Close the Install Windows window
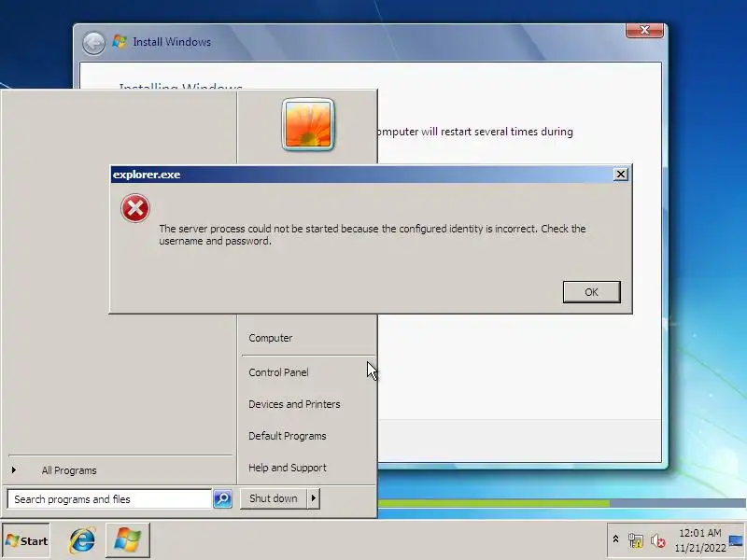The width and height of the screenshot is (747, 560). 644,30
